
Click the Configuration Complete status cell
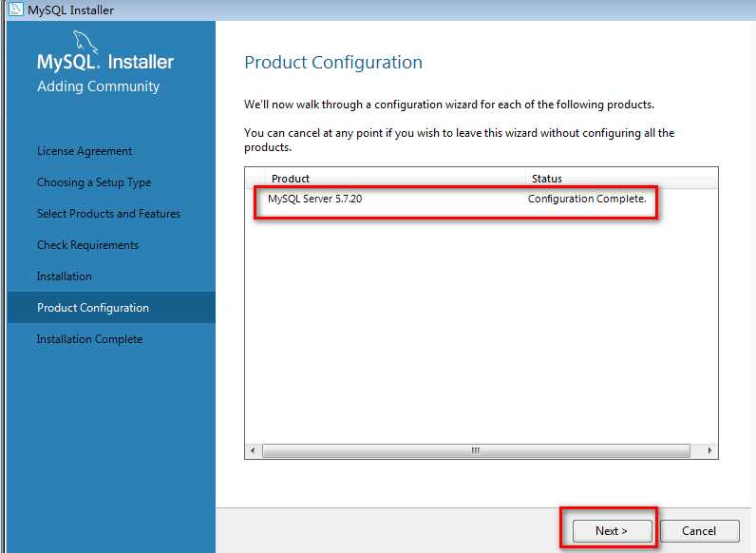click(x=587, y=199)
